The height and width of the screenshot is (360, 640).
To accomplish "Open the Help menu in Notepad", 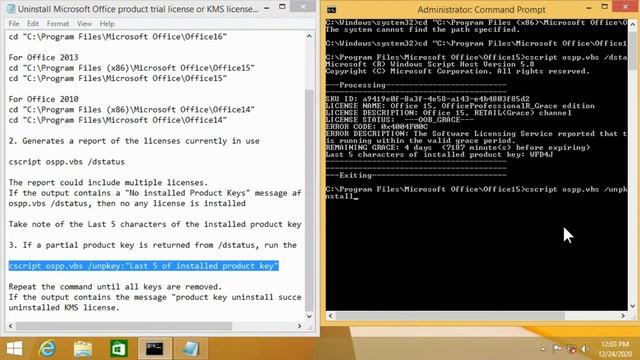I will (107, 24).
